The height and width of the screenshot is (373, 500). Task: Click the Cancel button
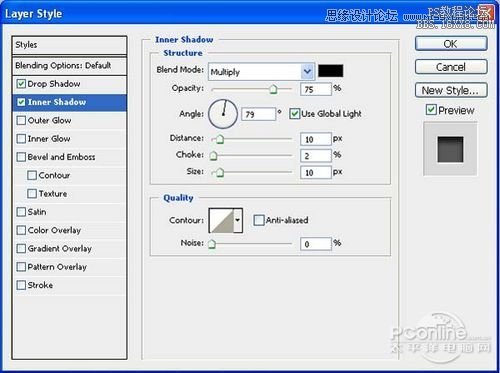tap(451, 67)
